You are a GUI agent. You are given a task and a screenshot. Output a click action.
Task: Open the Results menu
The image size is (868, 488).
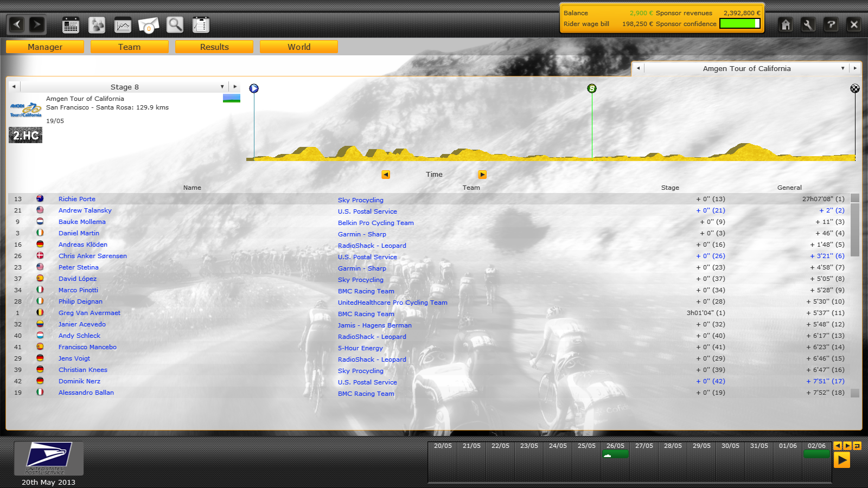[214, 47]
